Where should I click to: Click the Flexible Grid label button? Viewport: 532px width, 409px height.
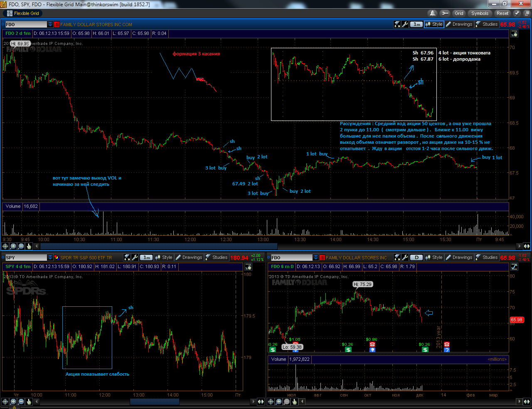click(23, 13)
